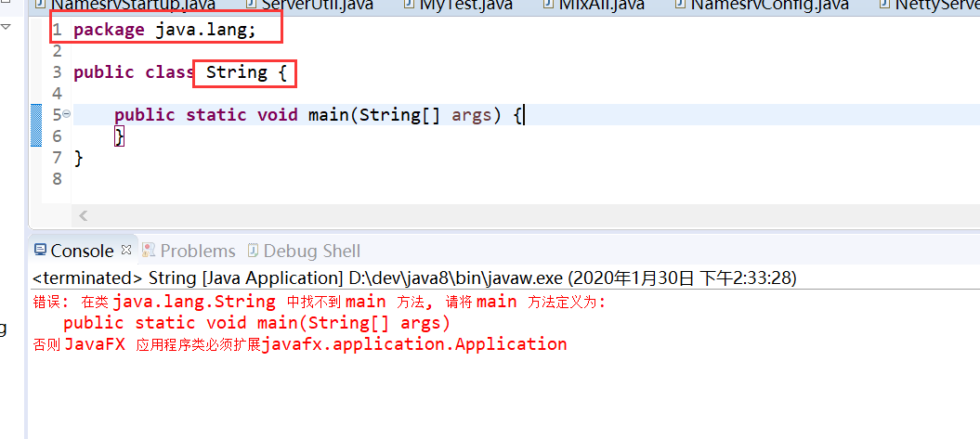Image resolution: width=980 pixels, height=439 pixels.
Task: Click the 'args' parameter on line 5
Action: pyautogui.click(x=472, y=115)
